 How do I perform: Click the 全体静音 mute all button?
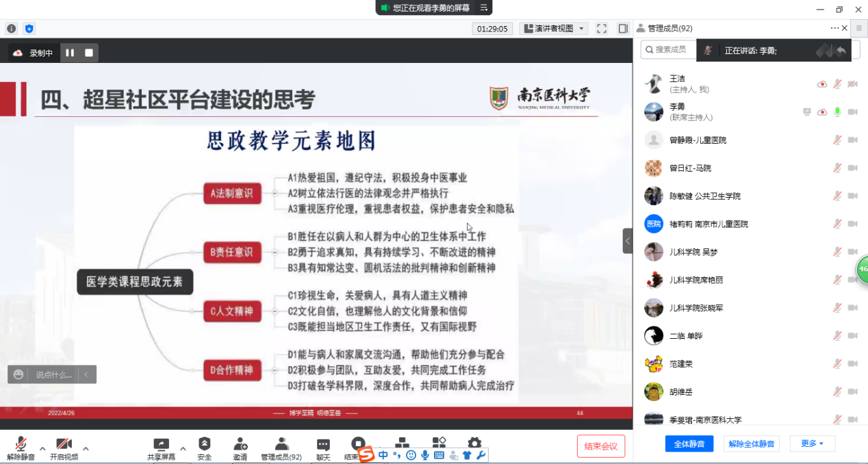click(x=689, y=443)
